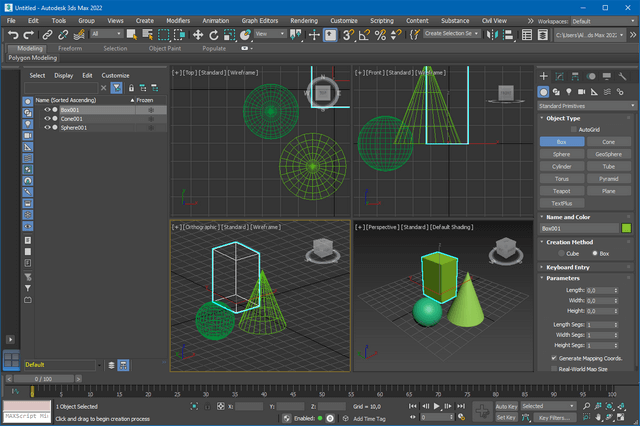Enable the AutoGrid checkbox
The height and width of the screenshot is (426, 640).
point(573,130)
